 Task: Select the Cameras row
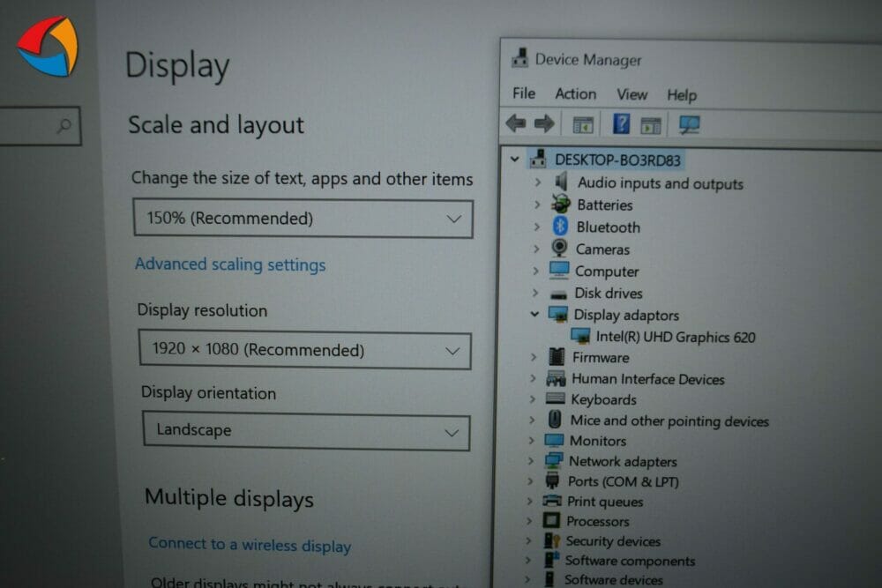pos(602,249)
